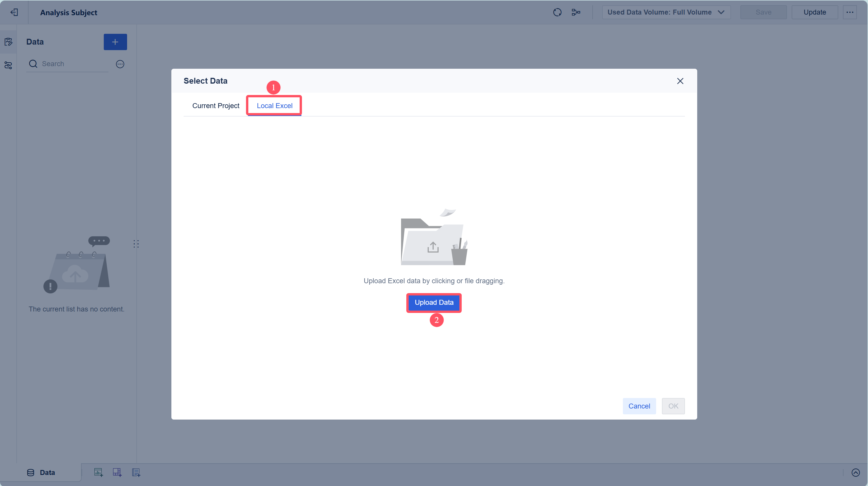Click the back/exit icon at top left
The width and height of the screenshot is (868, 486).
14,13
